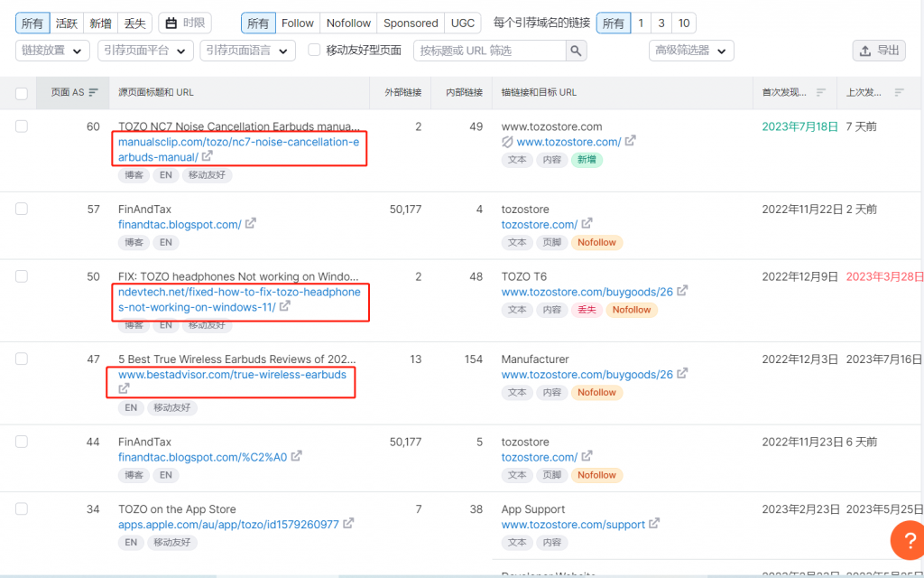Open apps.apple.com/au/app/tozo link
This screenshot has height=578, width=924.
point(228,525)
